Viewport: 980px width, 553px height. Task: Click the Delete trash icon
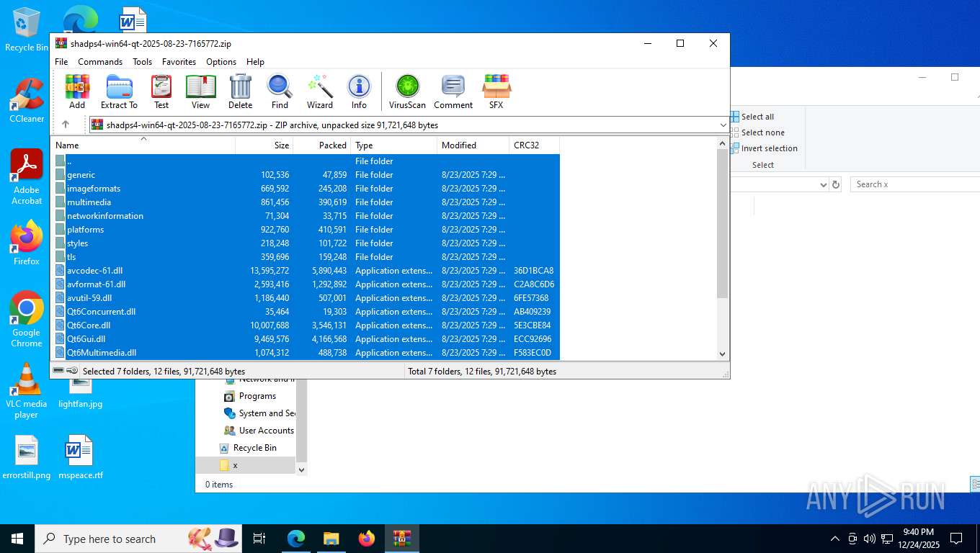pos(240,91)
